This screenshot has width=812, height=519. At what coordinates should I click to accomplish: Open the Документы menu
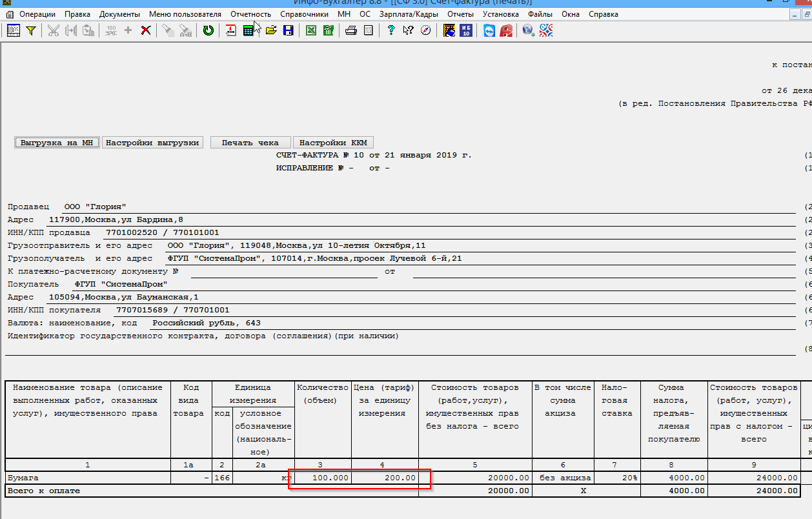(x=119, y=14)
